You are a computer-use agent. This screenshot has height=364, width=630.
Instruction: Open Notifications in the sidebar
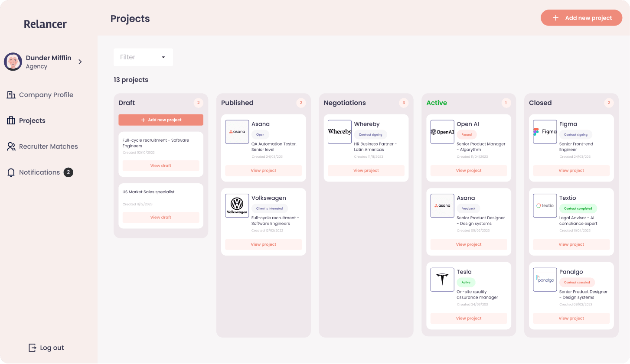[x=40, y=172]
